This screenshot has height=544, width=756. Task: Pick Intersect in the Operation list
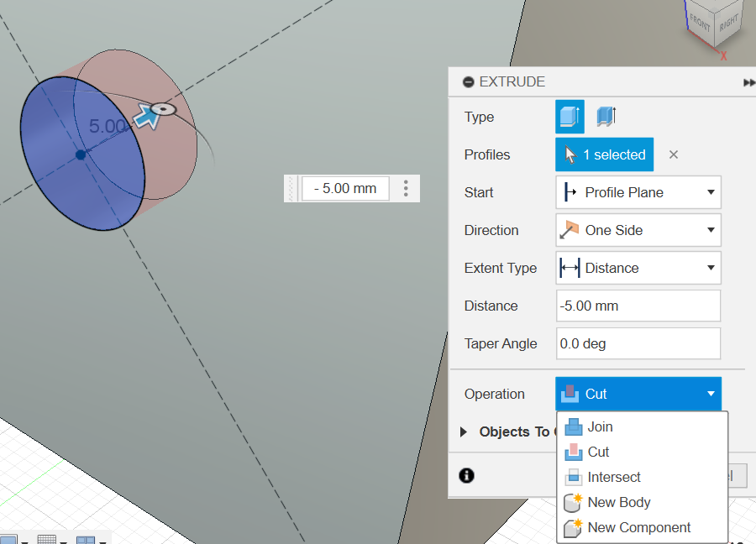[x=613, y=477]
